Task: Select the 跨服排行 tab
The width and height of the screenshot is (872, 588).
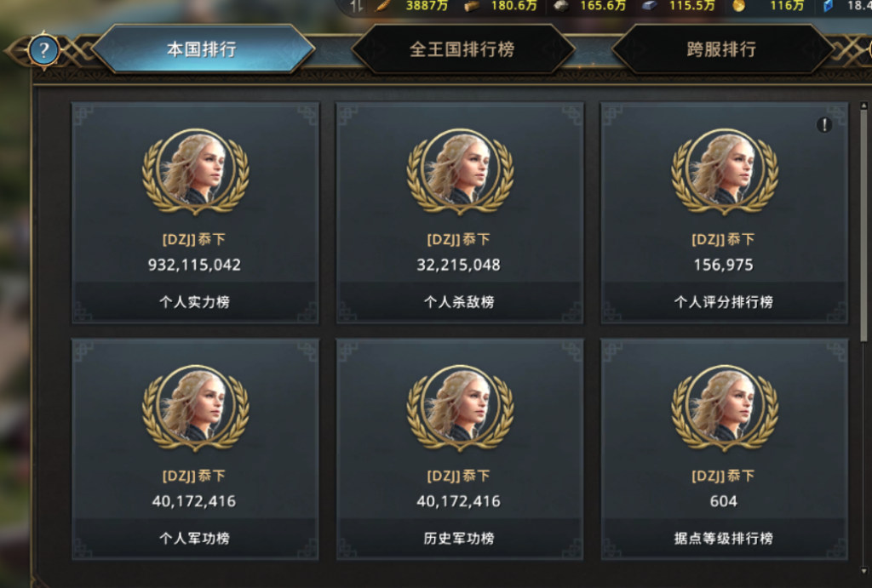Action: 721,49
